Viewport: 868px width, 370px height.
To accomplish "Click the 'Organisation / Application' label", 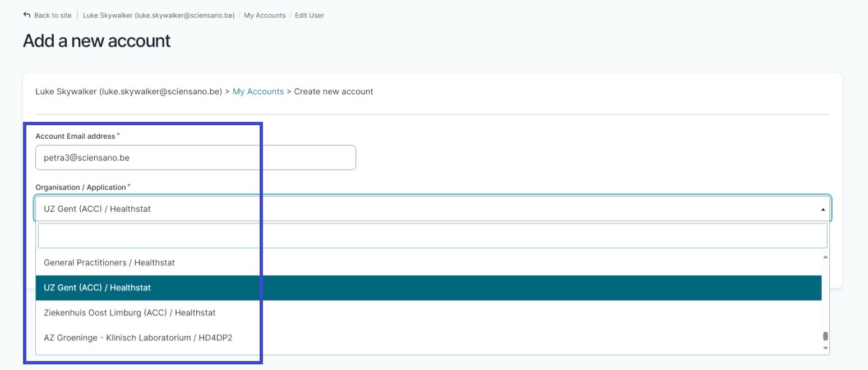I will coord(80,188).
